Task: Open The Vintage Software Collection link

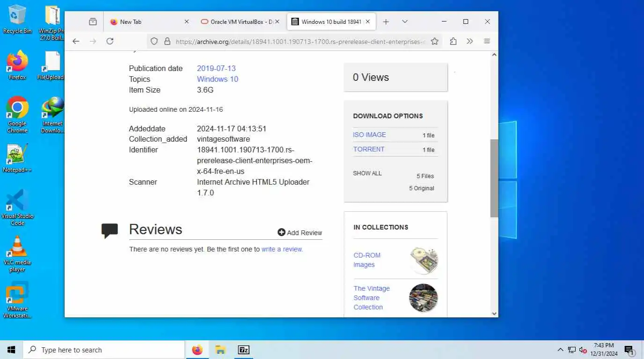Action: coord(372,298)
